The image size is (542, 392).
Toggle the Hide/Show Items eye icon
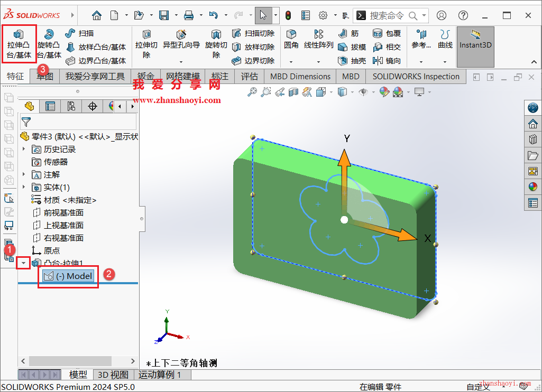363,91
